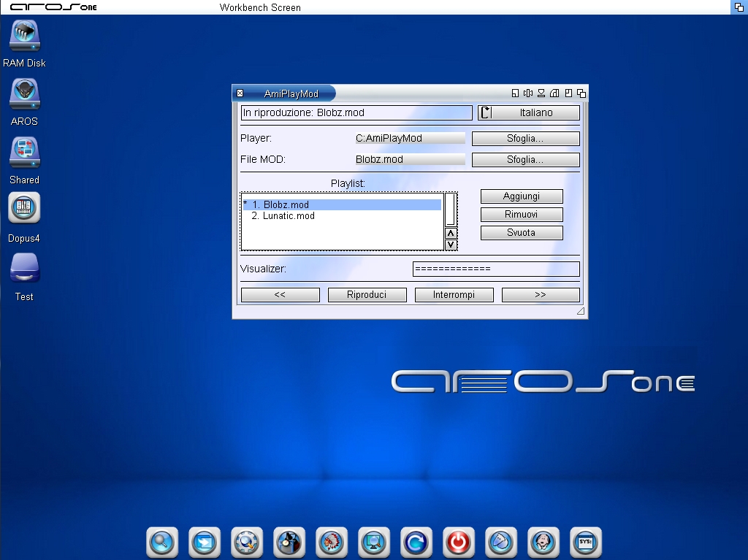Click the feathered headdress dock icon

coord(332,542)
